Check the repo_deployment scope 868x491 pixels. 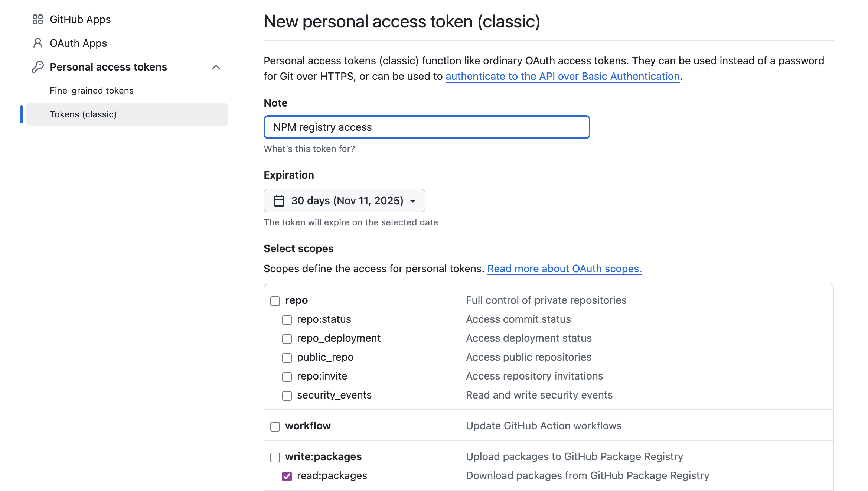click(x=287, y=339)
